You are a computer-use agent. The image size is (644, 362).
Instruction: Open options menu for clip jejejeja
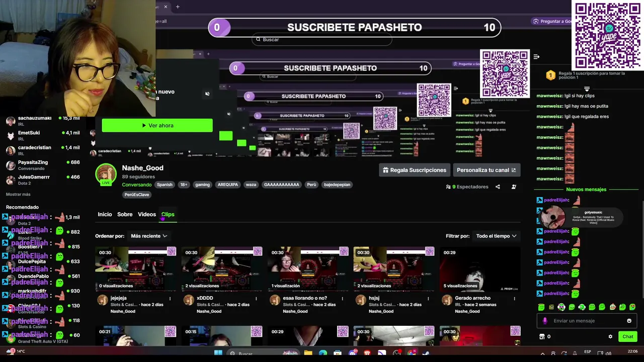click(x=170, y=298)
